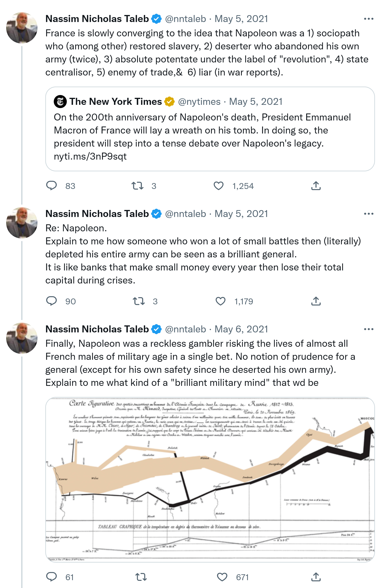Open more options on the first tweet
The image size is (381, 588).
tap(368, 19)
